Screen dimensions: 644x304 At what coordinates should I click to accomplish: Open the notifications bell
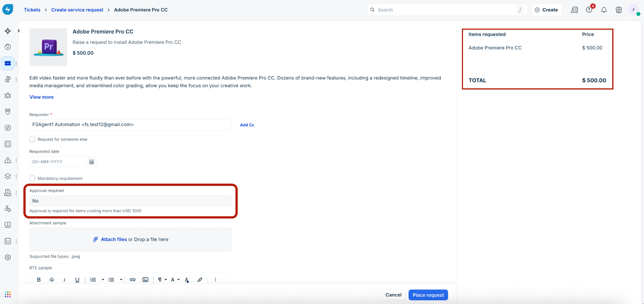[x=604, y=10]
